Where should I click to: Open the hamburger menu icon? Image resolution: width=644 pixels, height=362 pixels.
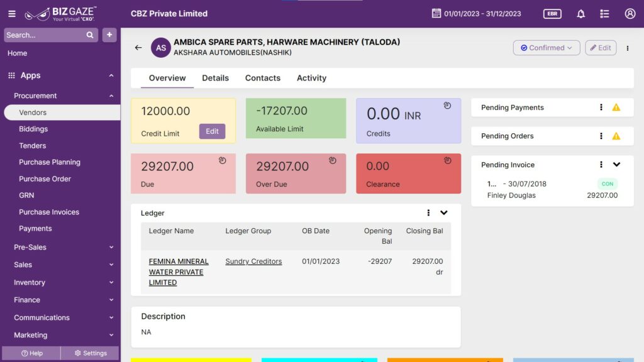(x=12, y=14)
